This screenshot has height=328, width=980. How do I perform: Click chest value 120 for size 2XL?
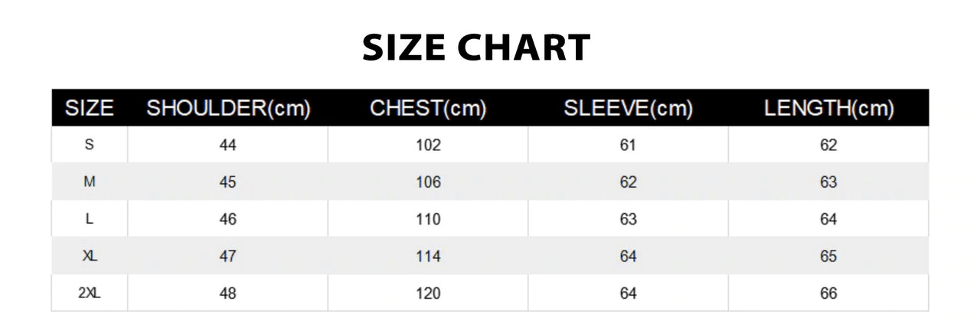[x=428, y=293]
